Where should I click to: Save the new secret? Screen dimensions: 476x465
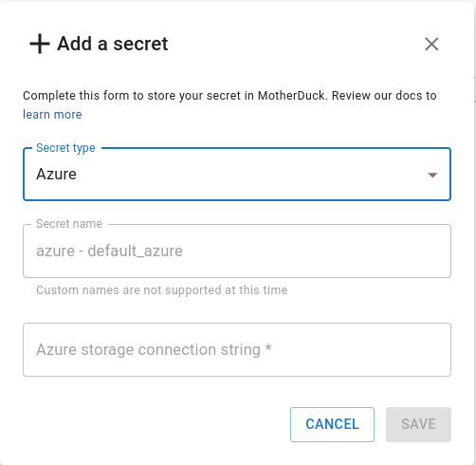[x=418, y=424]
